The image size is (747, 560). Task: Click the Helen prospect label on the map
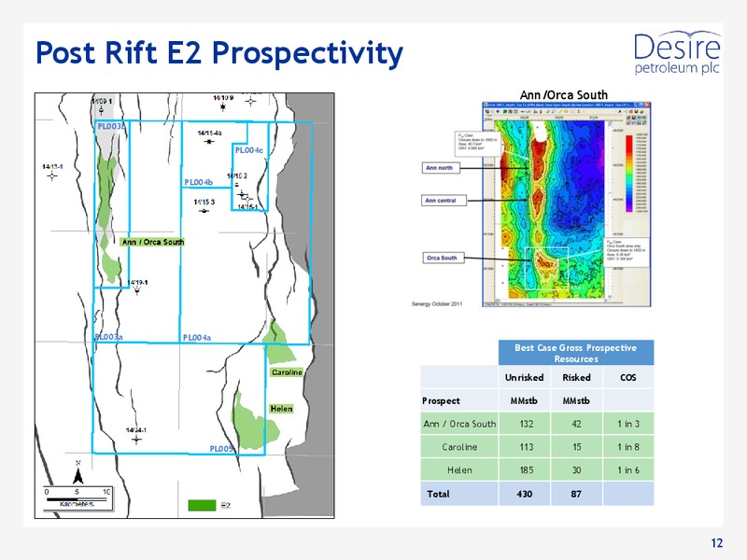point(281,409)
